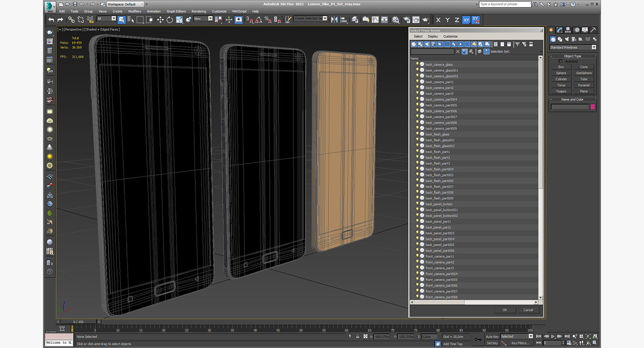
Task: Click the Box primitive button
Action: (x=561, y=67)
